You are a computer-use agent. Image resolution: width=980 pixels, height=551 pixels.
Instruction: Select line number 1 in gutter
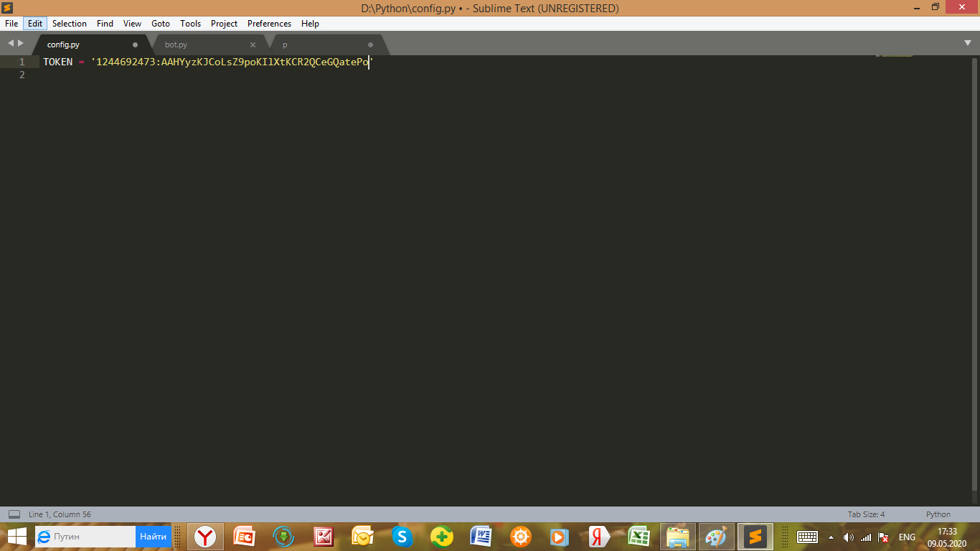point(22,62)
